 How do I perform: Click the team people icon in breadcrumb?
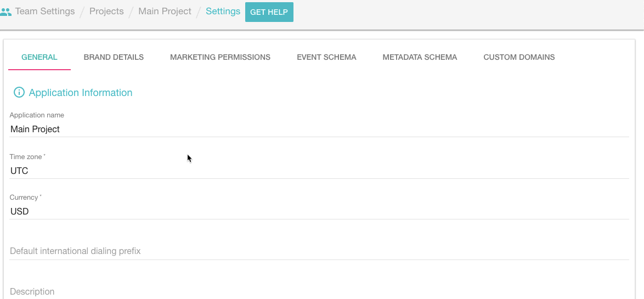click(x=5, y=12)
